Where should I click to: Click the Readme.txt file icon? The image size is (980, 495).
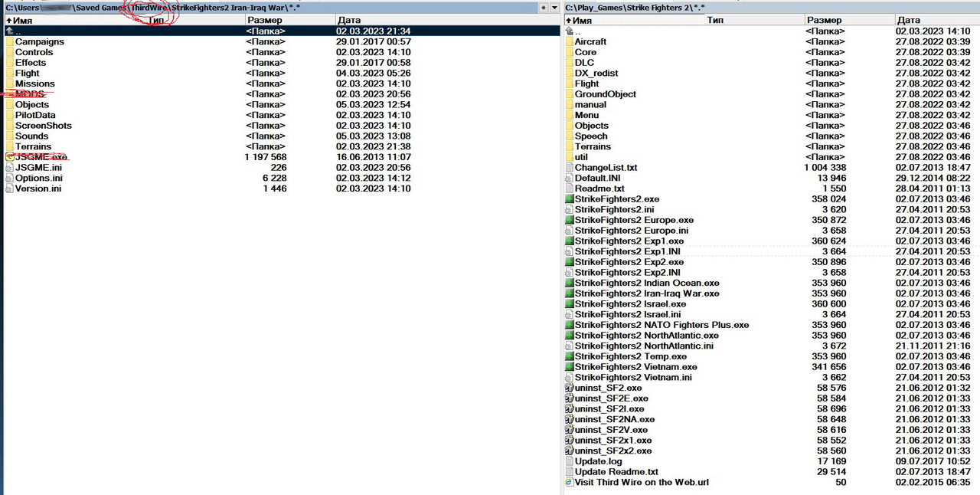tap(569, 188)
